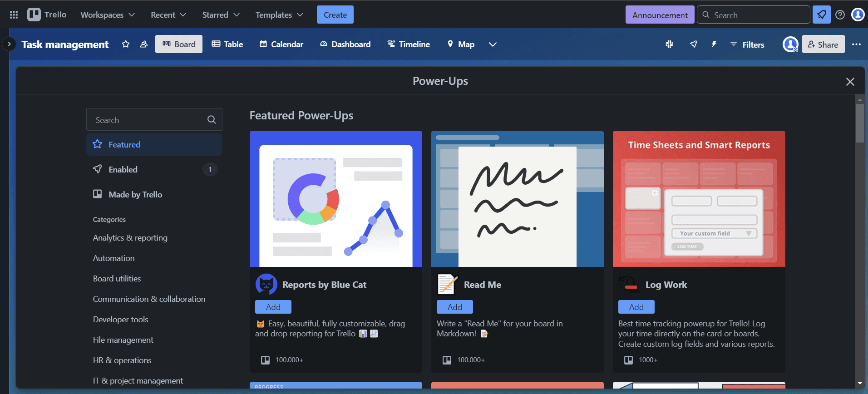Click the Trello logo home icon
This screenshot has width=868, height=394.
(47, 15)
